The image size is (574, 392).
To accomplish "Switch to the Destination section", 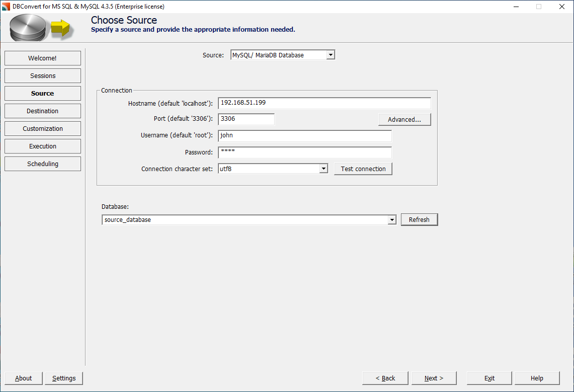I will 42,111.
